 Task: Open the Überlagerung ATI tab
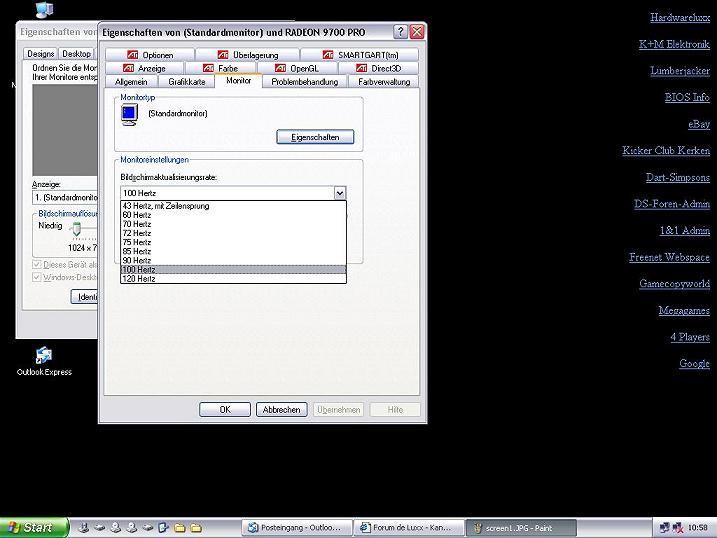[x=247, y=55]
